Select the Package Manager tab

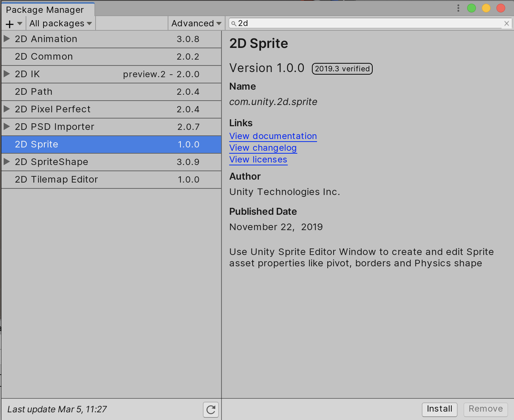(x=48, y=10)
